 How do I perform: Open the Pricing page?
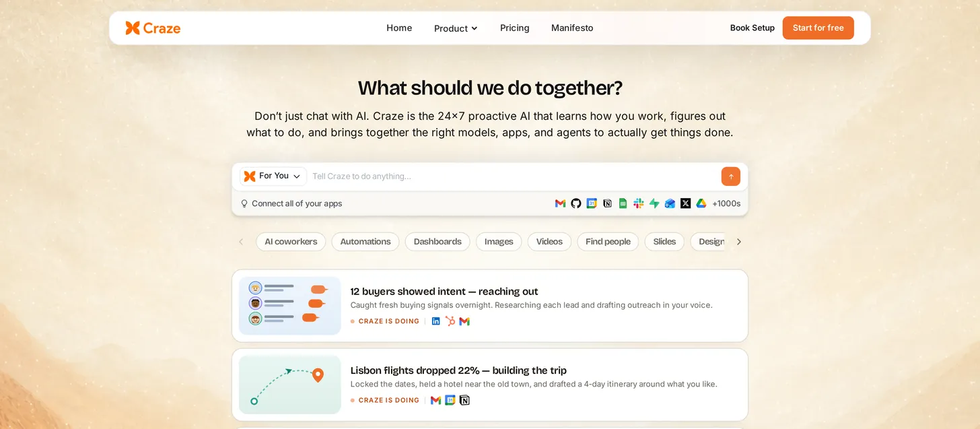(515, 28)
